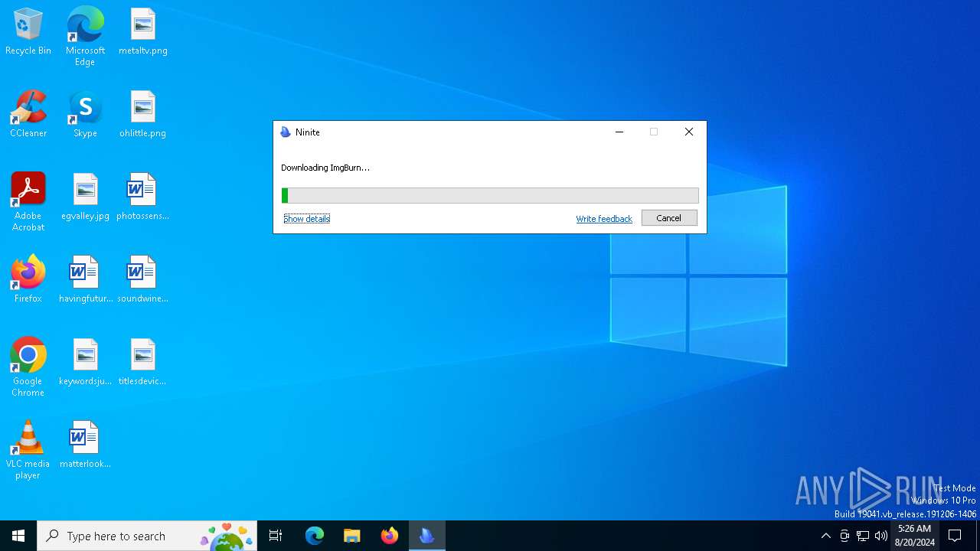The image size is (980, 551).
Task: Click the taskbar search box
Action: click(x=147, y=536)
